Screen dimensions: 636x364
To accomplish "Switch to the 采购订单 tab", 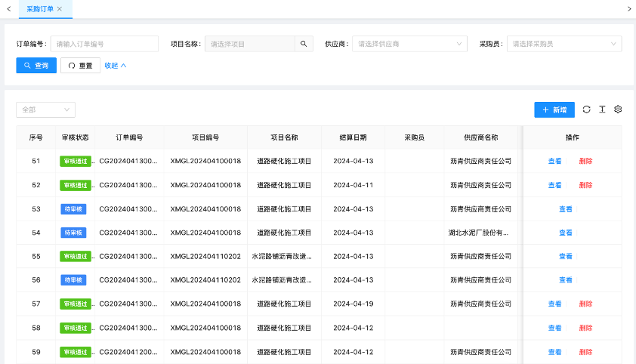I will (39, 9).
